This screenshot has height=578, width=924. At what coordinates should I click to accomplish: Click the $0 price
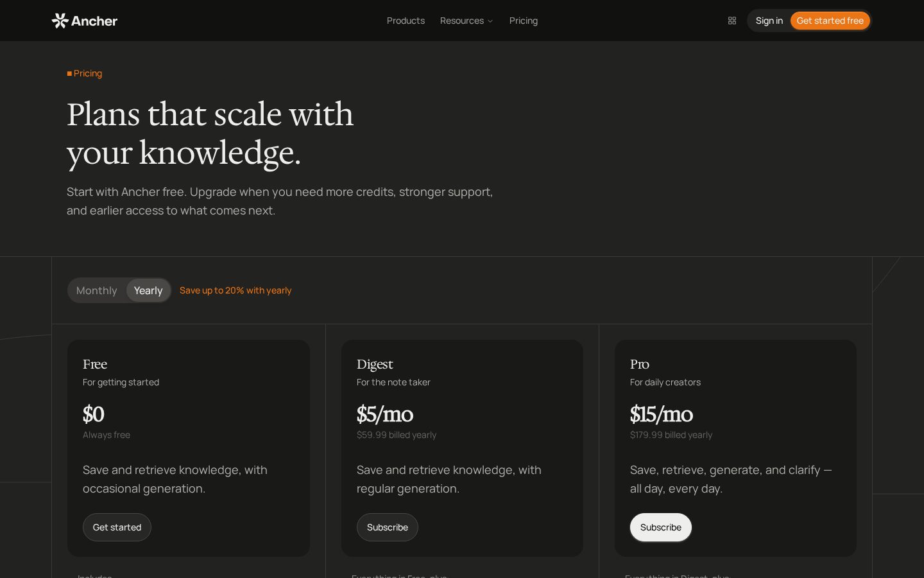[94, 414]
